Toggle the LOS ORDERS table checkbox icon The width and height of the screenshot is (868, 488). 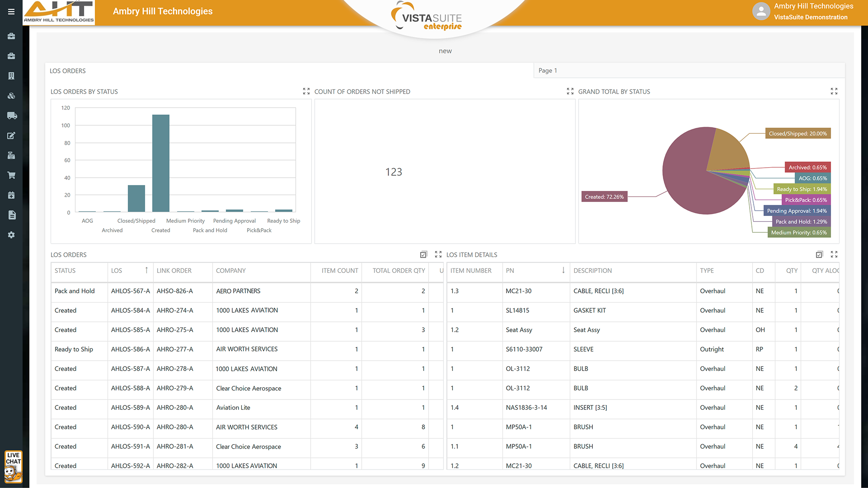[423, 254]
